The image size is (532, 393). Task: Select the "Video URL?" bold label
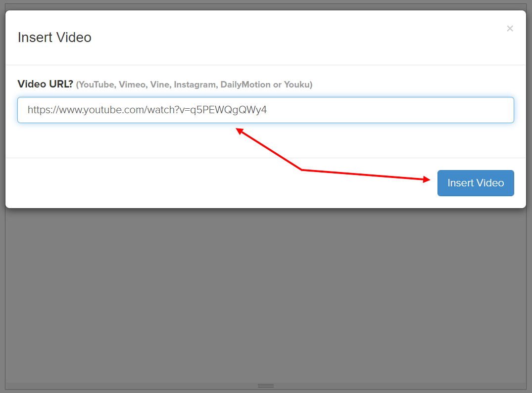45,85
